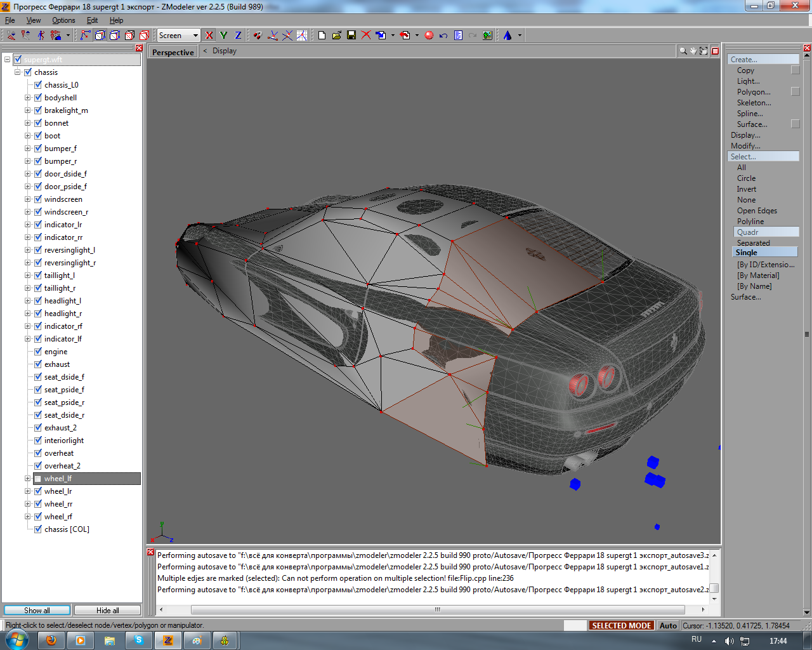Enable the wheel_lf checkbox in tree

click(38, 479)
